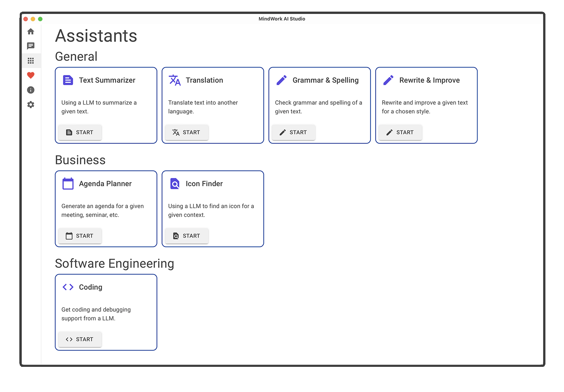The height and width of the screenshot is (392, 564).
Task: Open Settings gear in sidebar
Action: (x=31, y=105)
